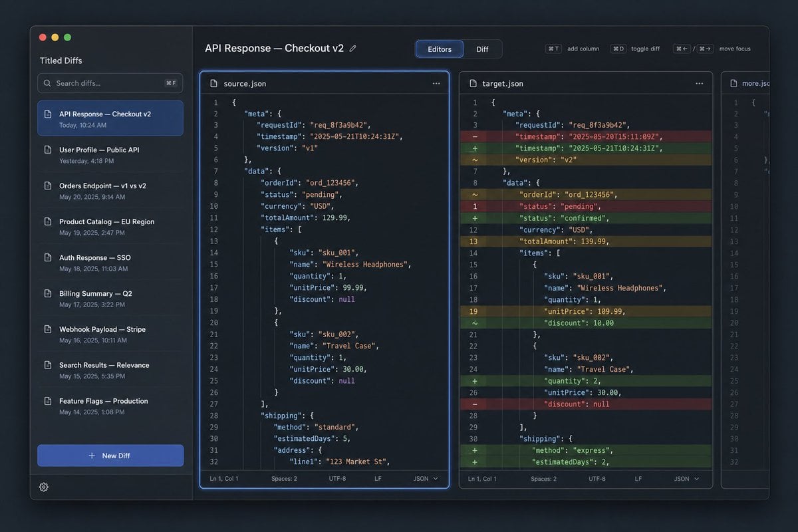Click Ln 1, Col 1 in source.json
This screenshot has height=532, width=798.
coord(224,479)
